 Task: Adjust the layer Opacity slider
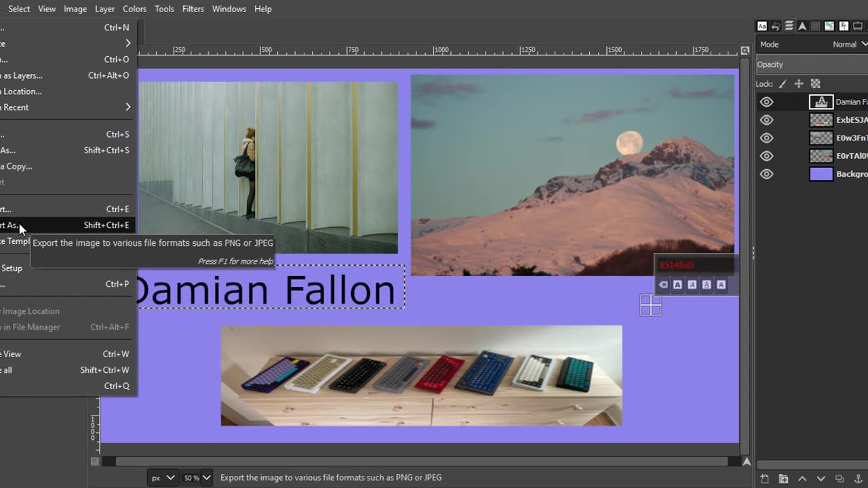pyautogui.click(x=812, y=64)
